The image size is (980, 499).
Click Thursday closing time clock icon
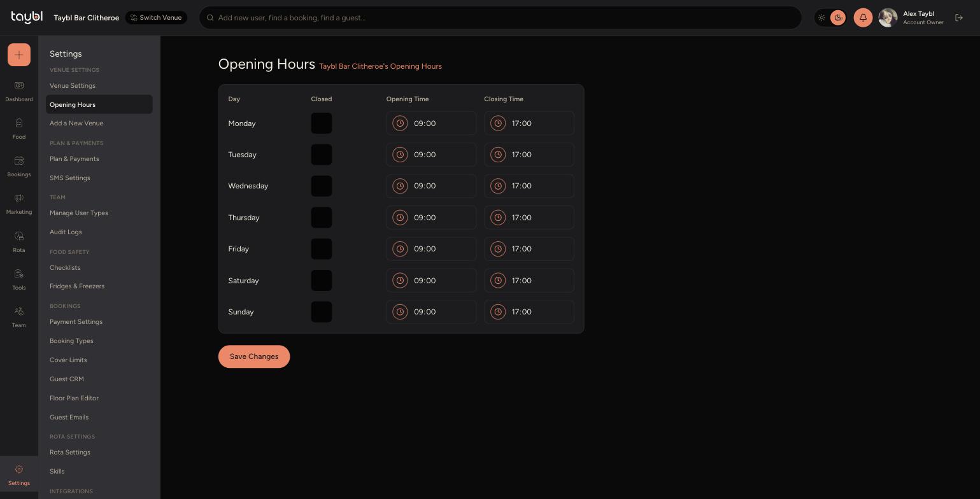click(x=498, y=218)
